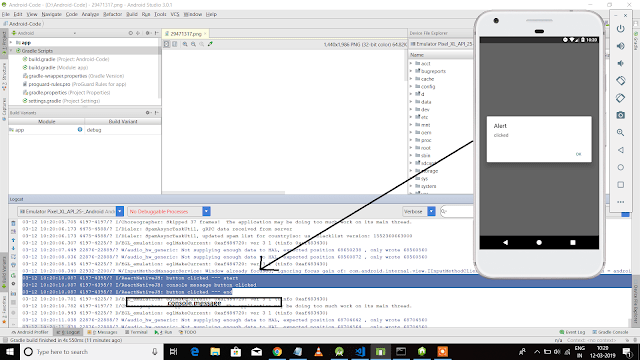
Task: Open Navigate menu
Action: (x=51, y=14)
